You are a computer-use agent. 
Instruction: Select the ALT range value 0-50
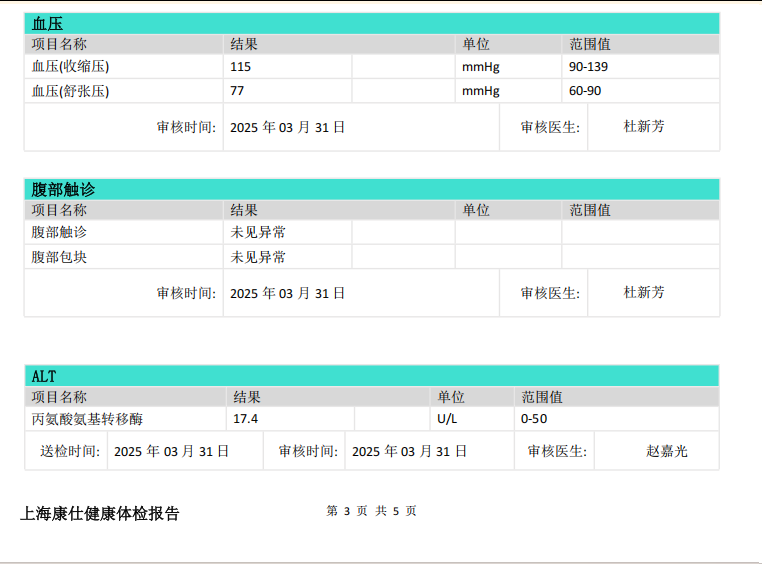tap(534, 419)
